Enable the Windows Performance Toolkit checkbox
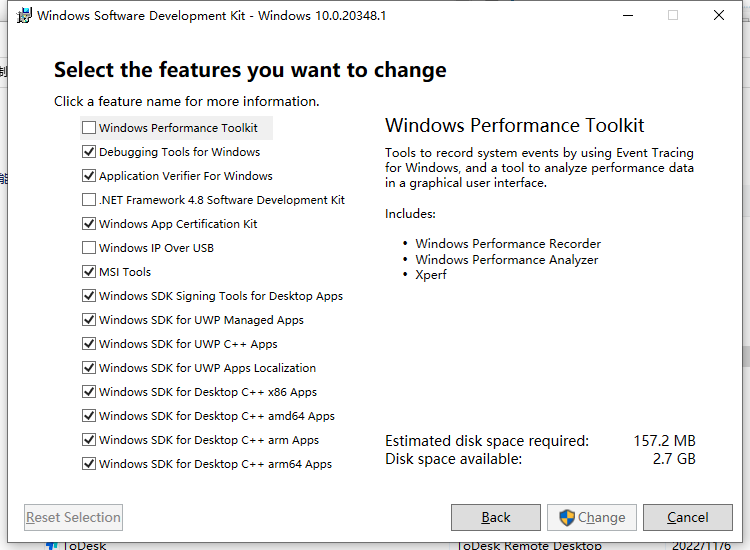This screenshot has height=550, width=750. (x=89, y=128)
